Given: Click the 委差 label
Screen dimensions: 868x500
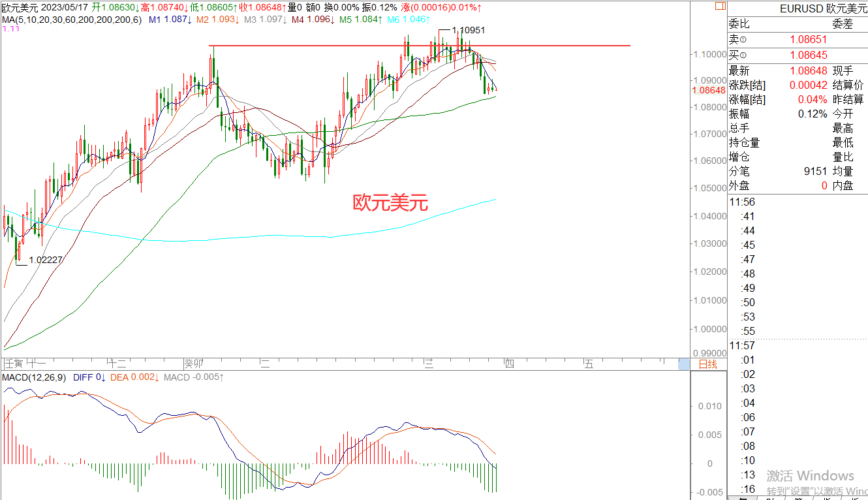Looking at the screenshot, I should (x=843, y=24).
